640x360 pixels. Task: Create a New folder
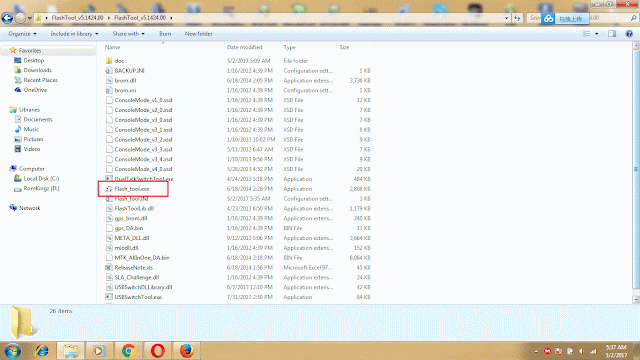click(x=198, y=34)
